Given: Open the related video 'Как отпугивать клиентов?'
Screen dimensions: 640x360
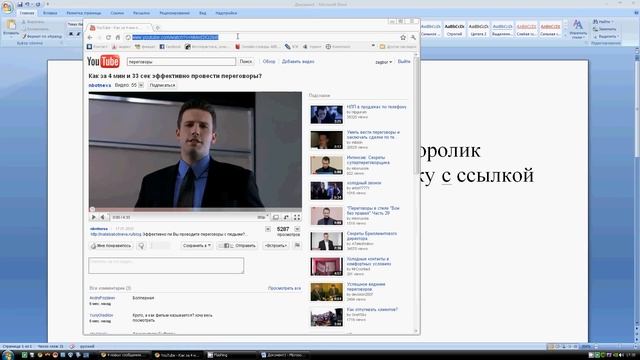Looking at the screenshot, I should [x=372, y=309].
